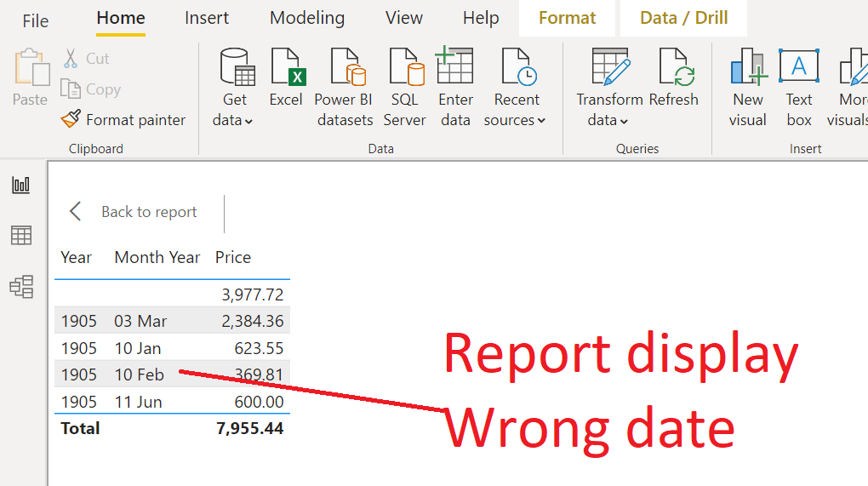Click the 3,977.72 price value
This screenshot has height=486, width=868.
coord(253,294)
